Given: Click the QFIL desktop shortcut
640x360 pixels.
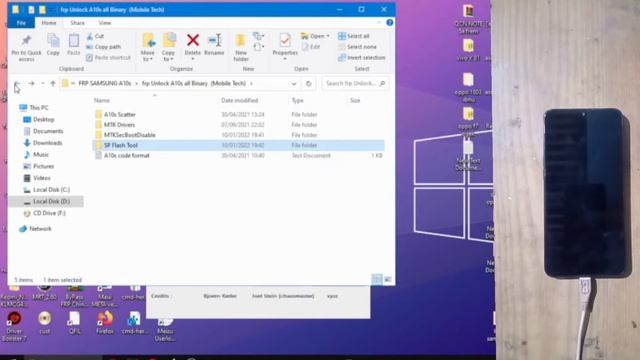Looking at the screenshot, I should point(74,323).
